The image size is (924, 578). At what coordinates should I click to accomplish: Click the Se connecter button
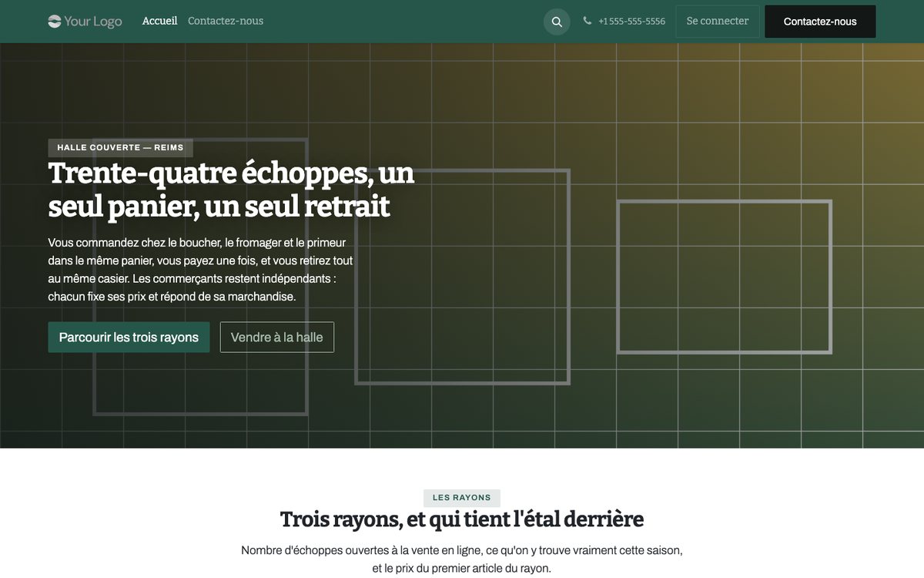pos(718,22)
